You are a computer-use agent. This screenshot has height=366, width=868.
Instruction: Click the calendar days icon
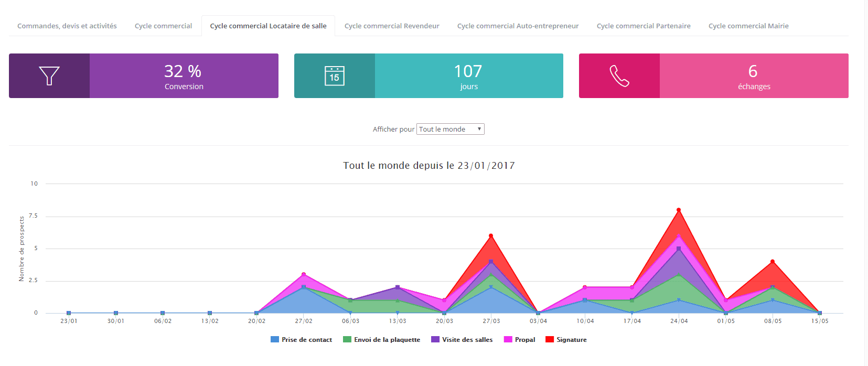coord(334,76)
